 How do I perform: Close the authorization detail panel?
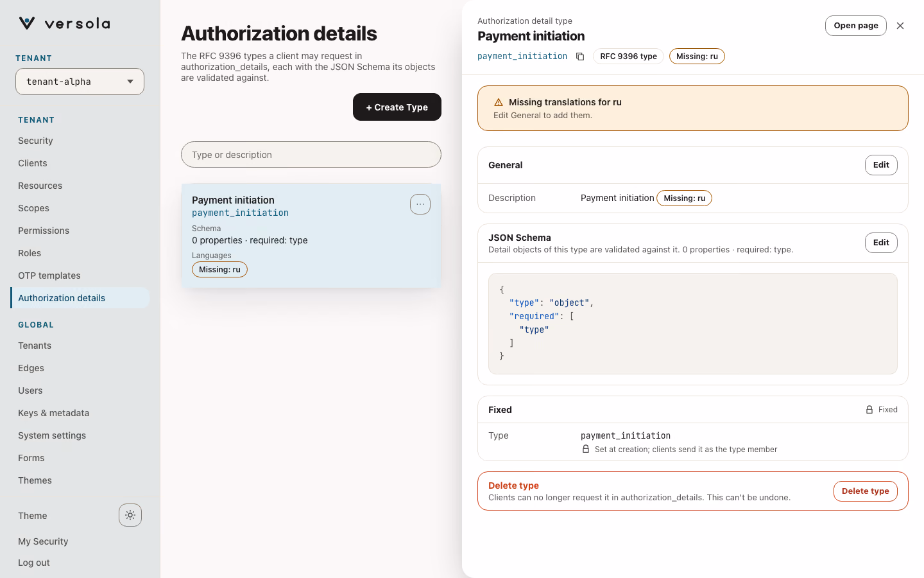tap(900, 26)
